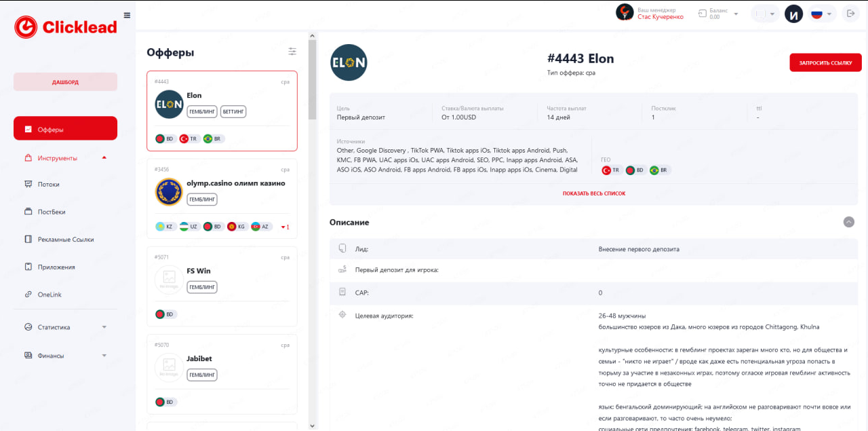Open Постбеки from the sidebar

[x=52, y=212]
